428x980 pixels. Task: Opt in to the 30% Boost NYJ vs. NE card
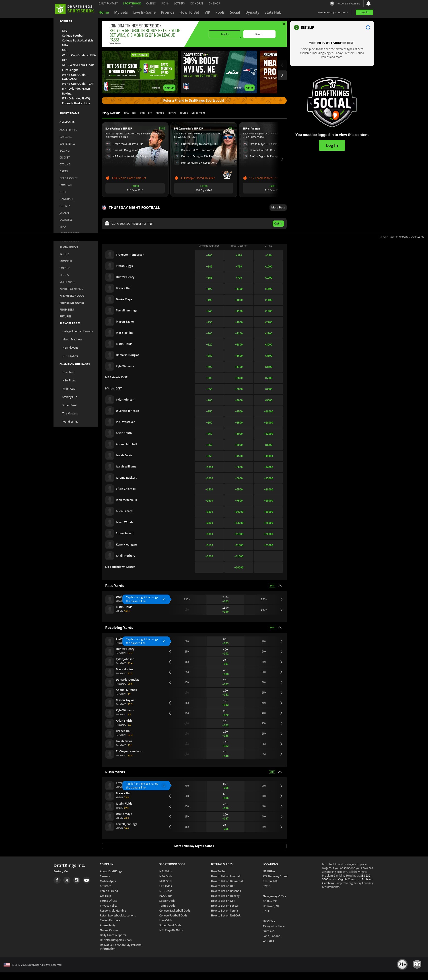pyautogui.click(x=249, y=87)
